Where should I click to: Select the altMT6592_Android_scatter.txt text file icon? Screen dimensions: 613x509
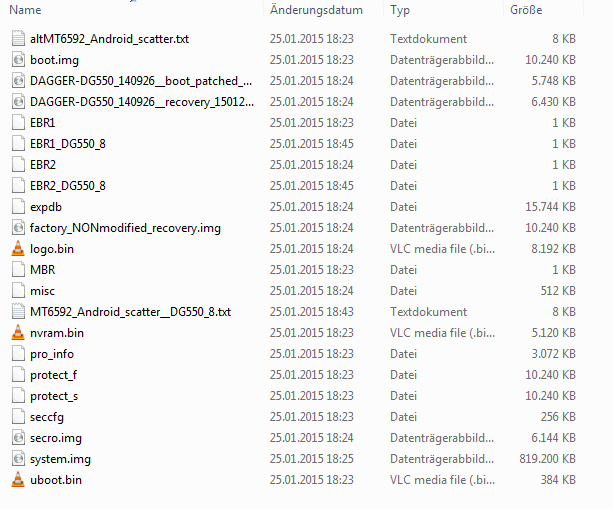click(18, 39)
